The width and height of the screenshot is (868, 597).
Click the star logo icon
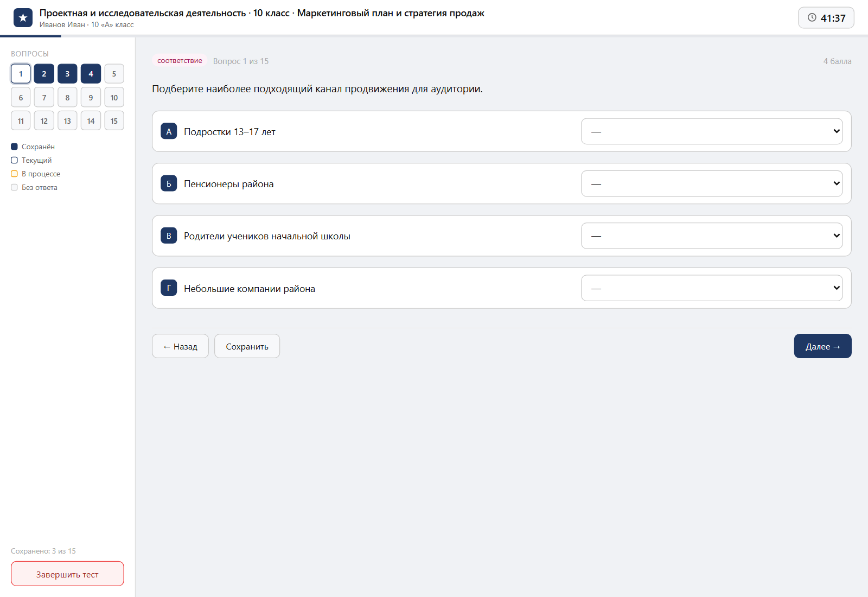[x=23, y=18]
